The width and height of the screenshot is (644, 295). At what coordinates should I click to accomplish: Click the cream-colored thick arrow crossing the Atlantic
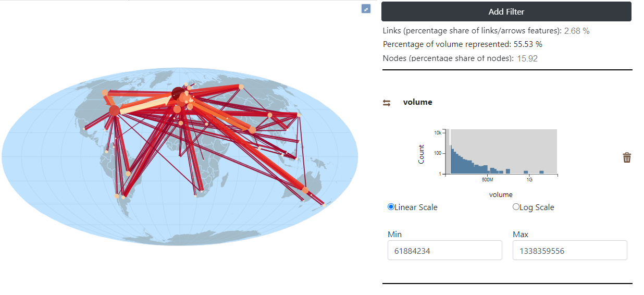146,106
